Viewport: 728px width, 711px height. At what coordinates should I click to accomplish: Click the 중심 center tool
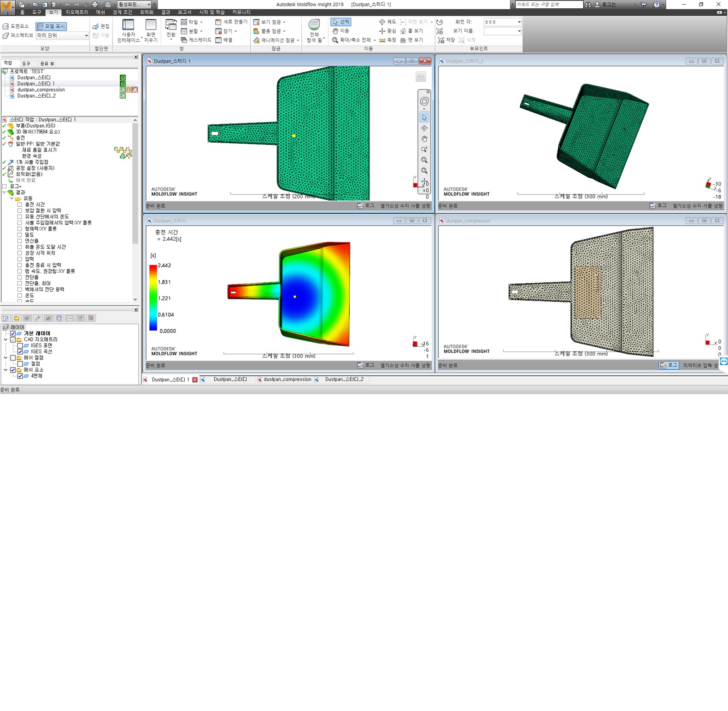(x=387, y=31)
